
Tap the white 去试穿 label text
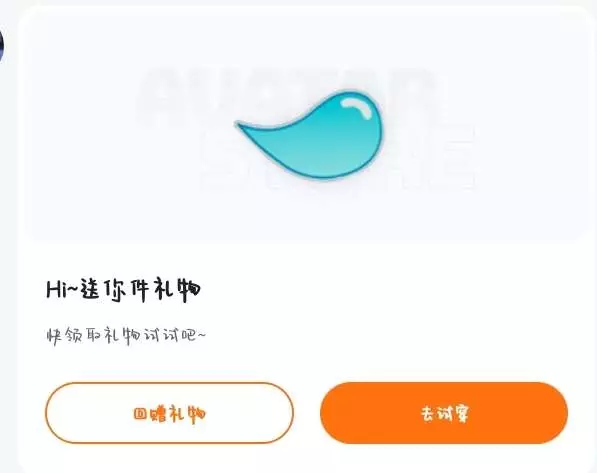(444, 414)
